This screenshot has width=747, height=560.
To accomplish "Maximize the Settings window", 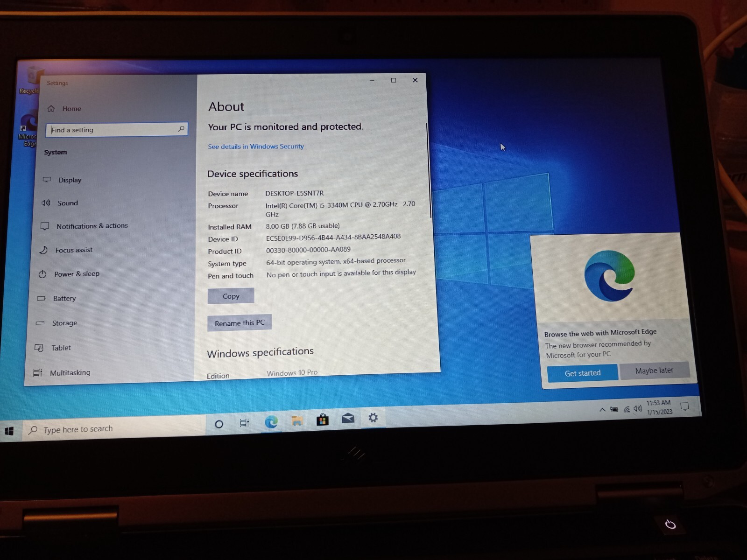I will pos(394,80).
